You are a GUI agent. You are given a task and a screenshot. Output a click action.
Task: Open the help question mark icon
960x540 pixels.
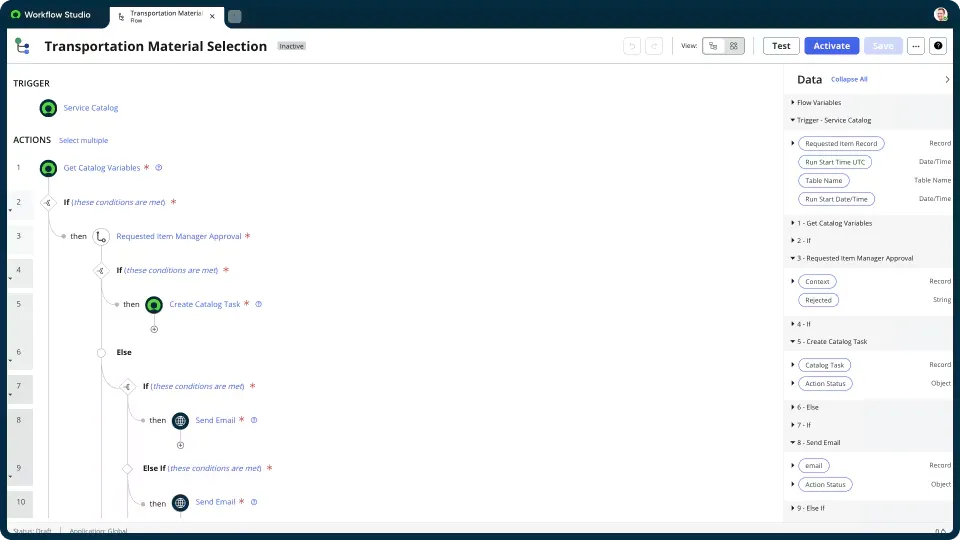938,46
